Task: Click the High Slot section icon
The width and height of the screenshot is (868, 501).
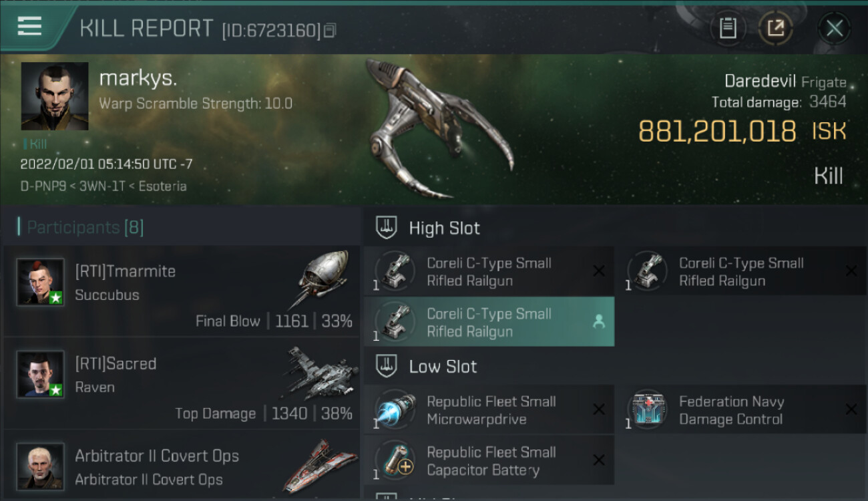Action: point(386,227)
